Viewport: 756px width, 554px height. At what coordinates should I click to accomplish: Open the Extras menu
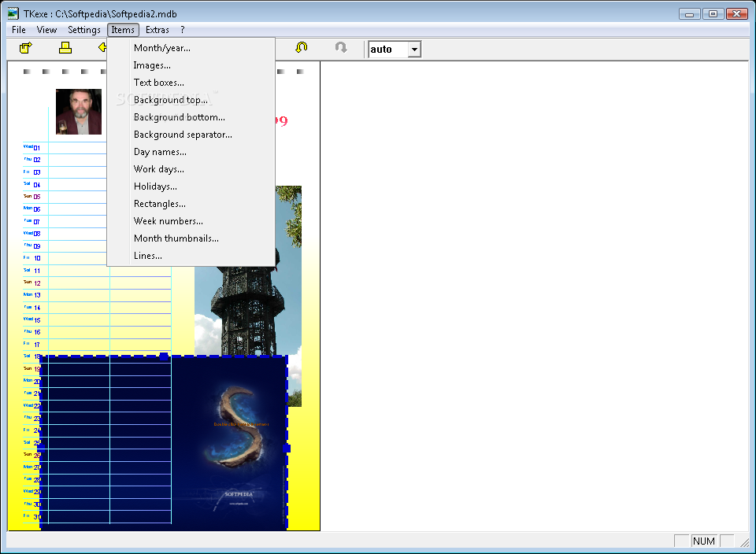157,30
